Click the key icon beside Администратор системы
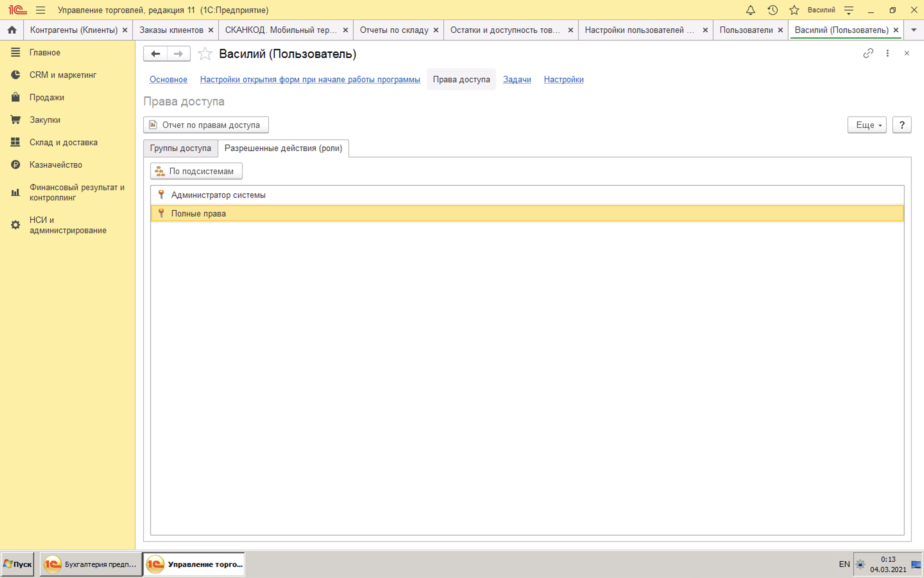Image resolution: width=924 pixels, height=578 pixels. click(x=161, y=195)
